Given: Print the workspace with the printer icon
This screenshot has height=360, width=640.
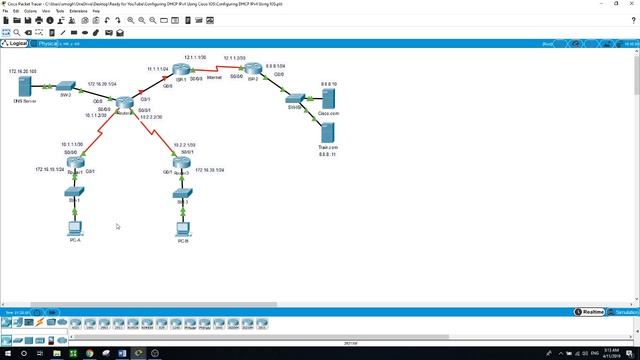Looking at the screenshot, I should (x=39, y=20).
